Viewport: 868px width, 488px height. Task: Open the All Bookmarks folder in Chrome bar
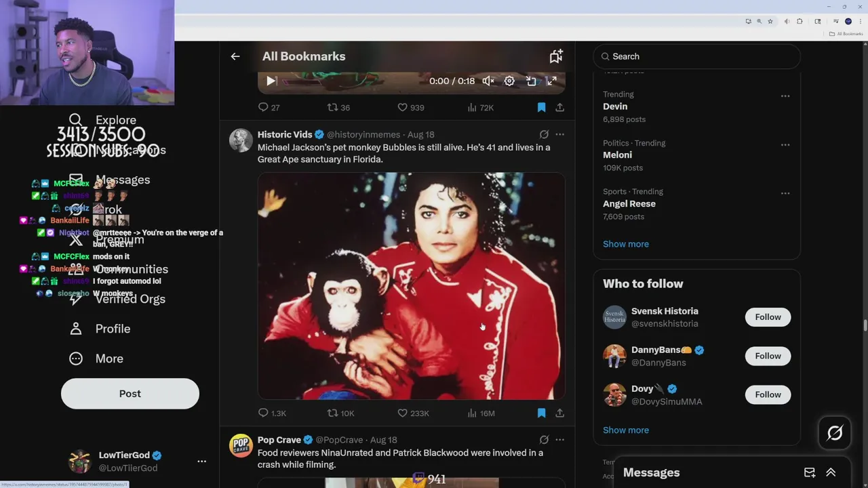846,34
